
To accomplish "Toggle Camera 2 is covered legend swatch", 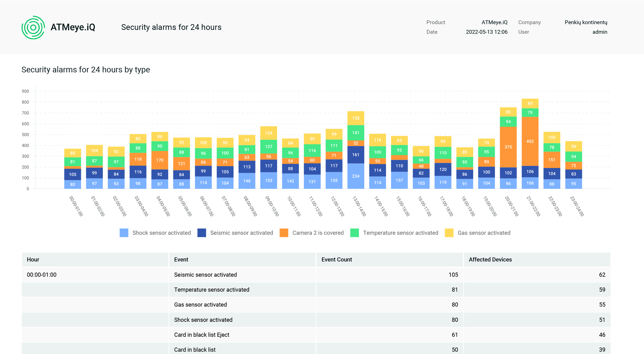I will (284, 233).
